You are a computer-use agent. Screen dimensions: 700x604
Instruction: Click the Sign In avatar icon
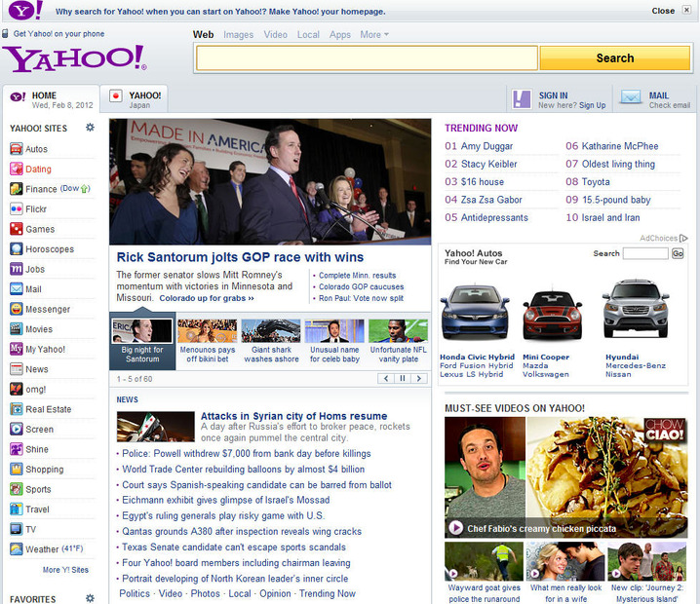pyautogui.click(x=522, y=99)
